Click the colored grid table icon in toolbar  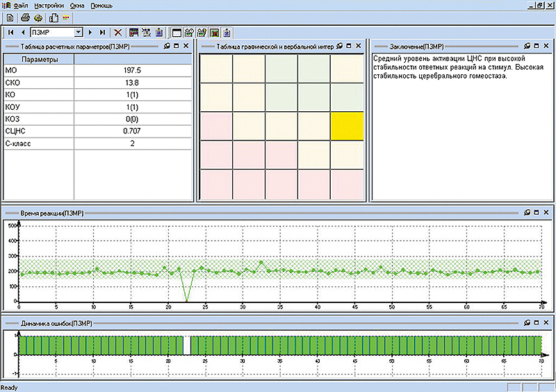(215, 32)
